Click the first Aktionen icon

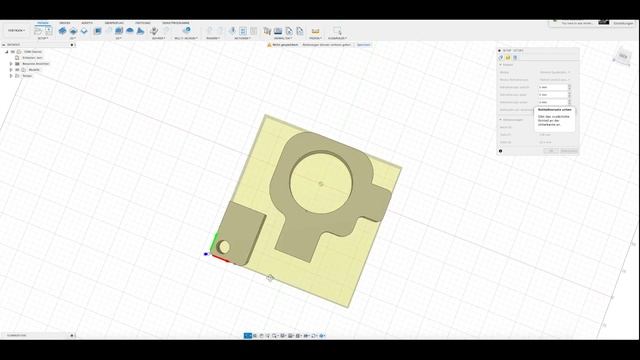pos(232,31)
